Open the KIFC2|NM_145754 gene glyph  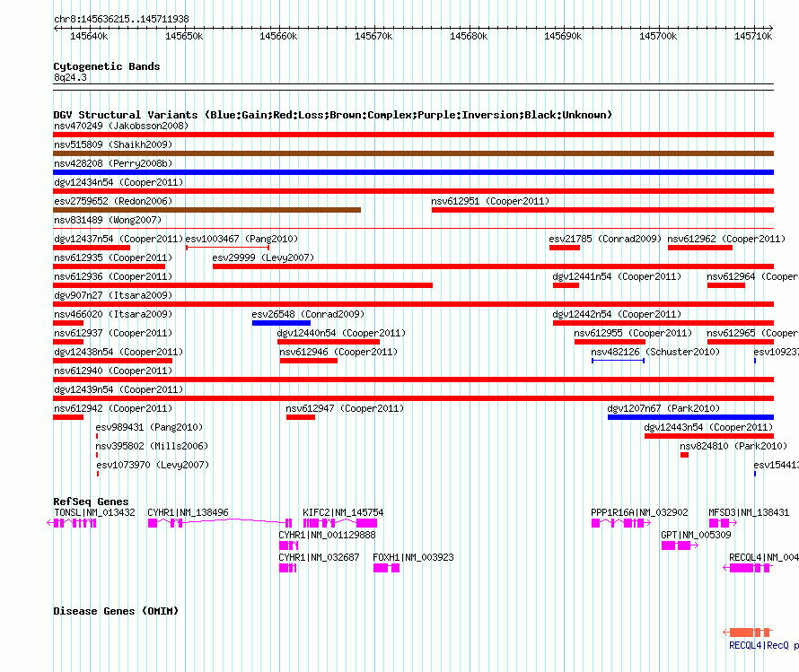click(x=340, y=523)
